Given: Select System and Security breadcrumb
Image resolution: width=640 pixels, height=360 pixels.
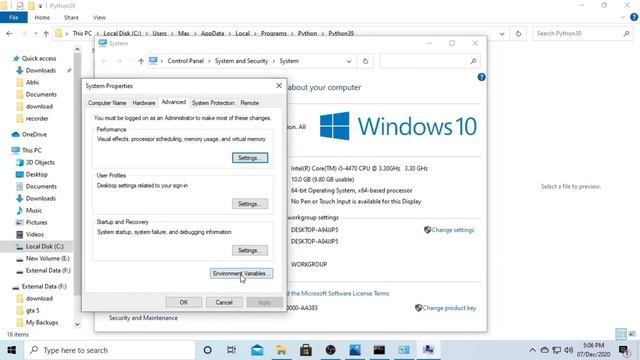Looking at the screenshot, I should coord(241,61).
